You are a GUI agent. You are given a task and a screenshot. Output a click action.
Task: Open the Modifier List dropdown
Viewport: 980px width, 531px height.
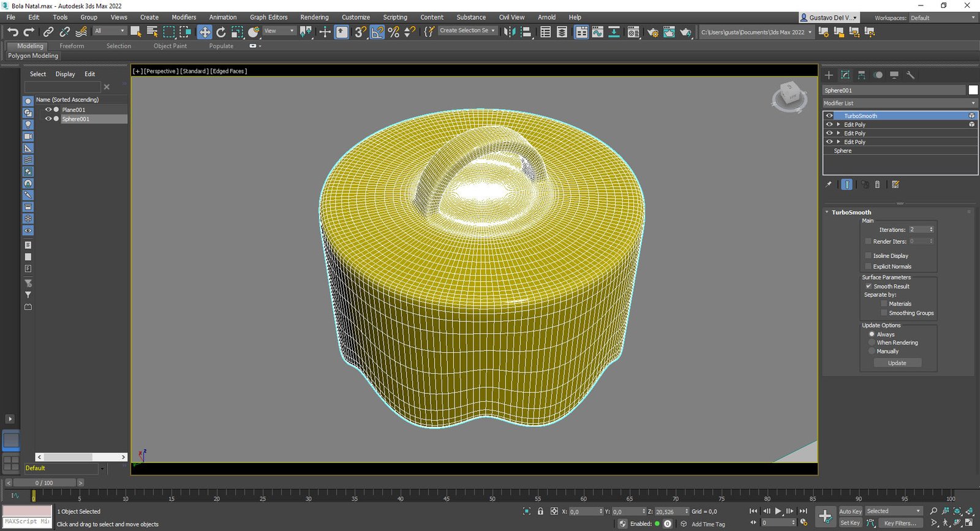tap(899, 103)
